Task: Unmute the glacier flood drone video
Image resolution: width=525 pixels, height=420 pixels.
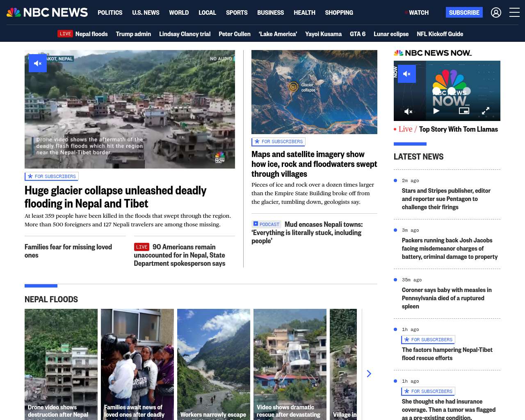Action: [x=38, y=63]
